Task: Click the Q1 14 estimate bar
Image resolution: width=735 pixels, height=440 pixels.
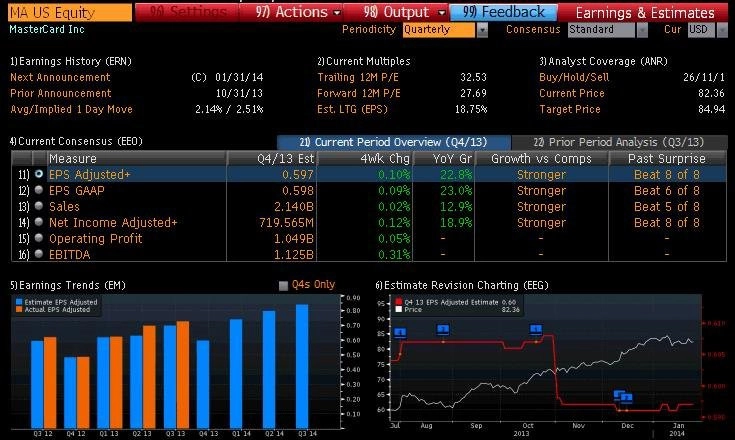Action: 236,373
